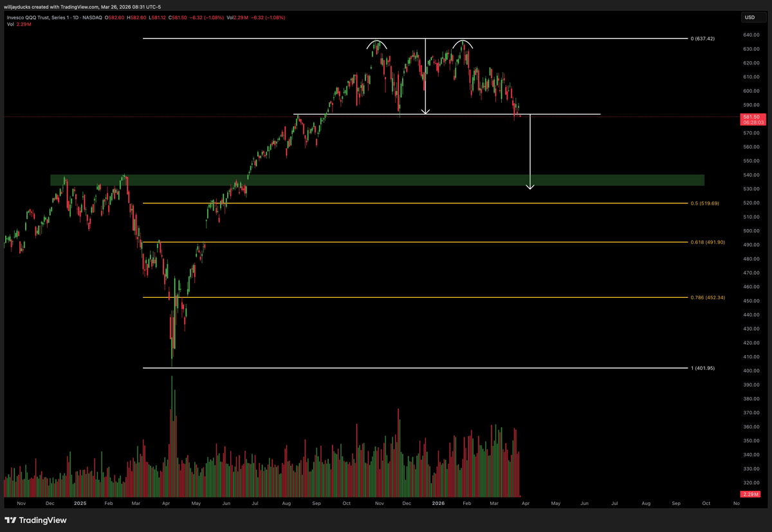The height and width of the screenshot is (532, 772).
Task: Click the 430.00 price axis label
Action: 750,329
